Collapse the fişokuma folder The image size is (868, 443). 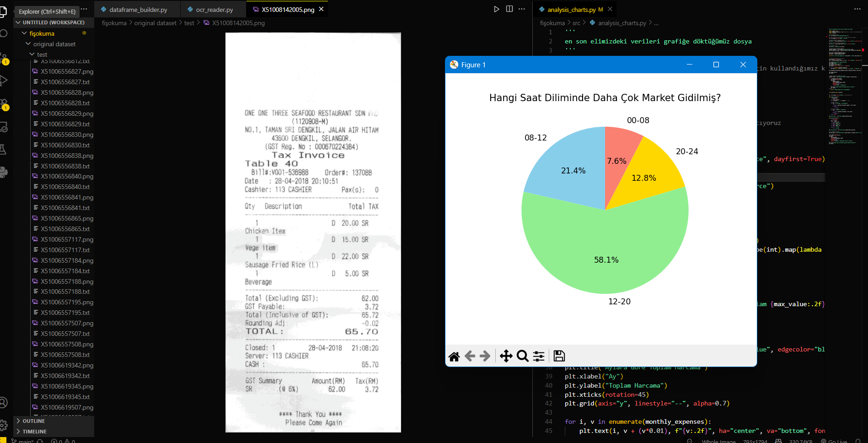(42, 33)
